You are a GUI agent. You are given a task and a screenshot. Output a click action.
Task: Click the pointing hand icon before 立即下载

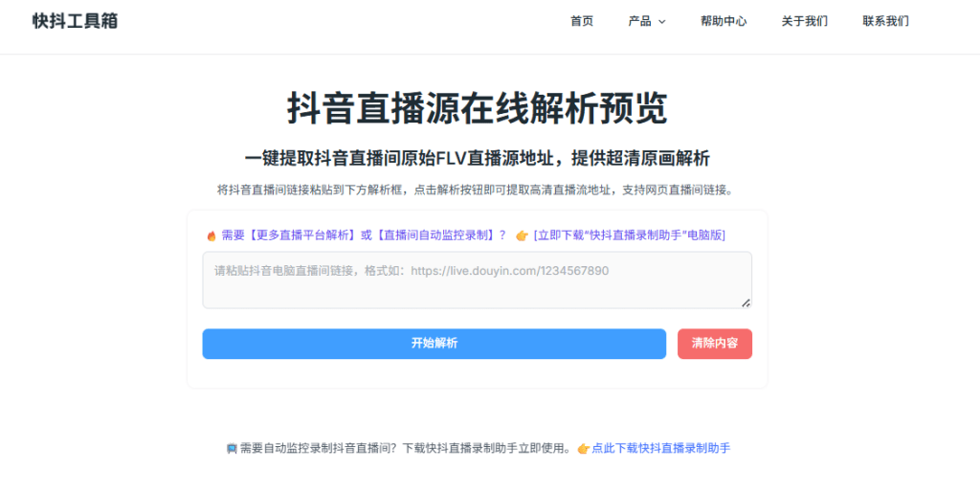coord(522,236)
